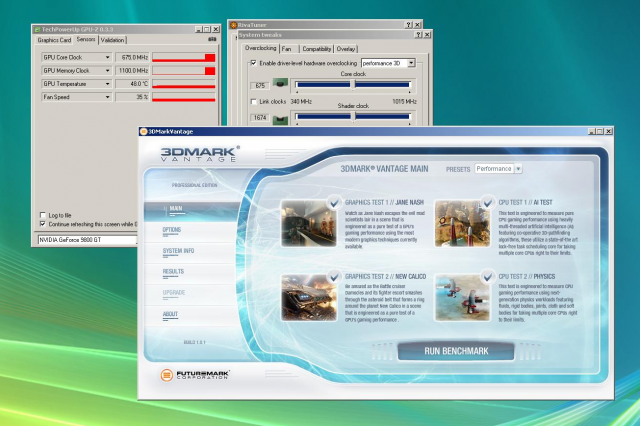Click the BUILD 1.0.1 text
This screenshot has height=426, width=640.
click(194, 342)
